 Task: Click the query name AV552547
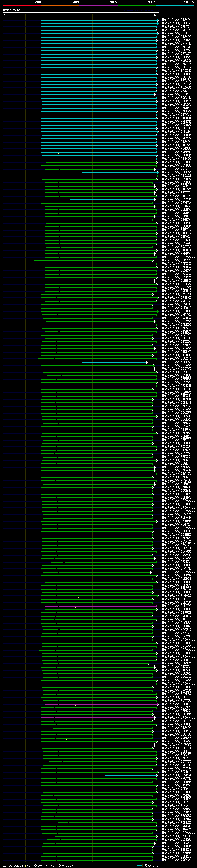(x=11, y=10)
